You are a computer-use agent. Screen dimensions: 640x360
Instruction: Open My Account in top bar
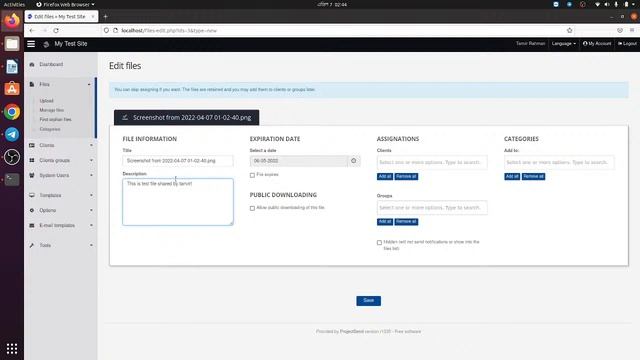pos(597,44)
